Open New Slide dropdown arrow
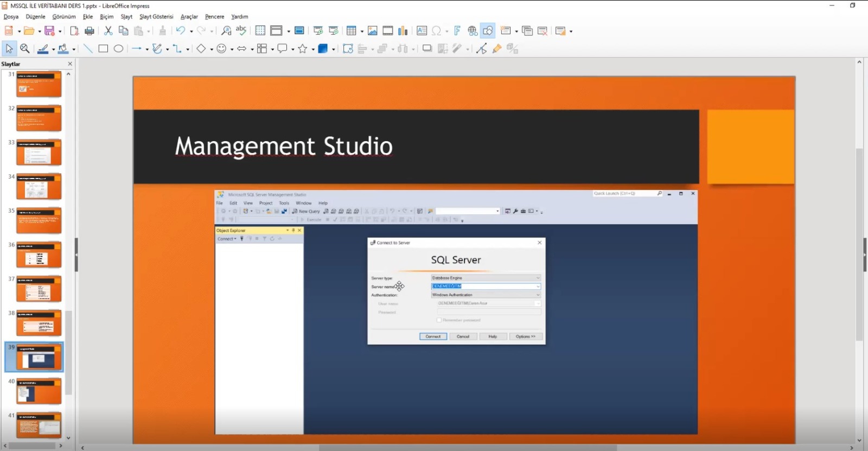The image size is (868, 451). 516,31
